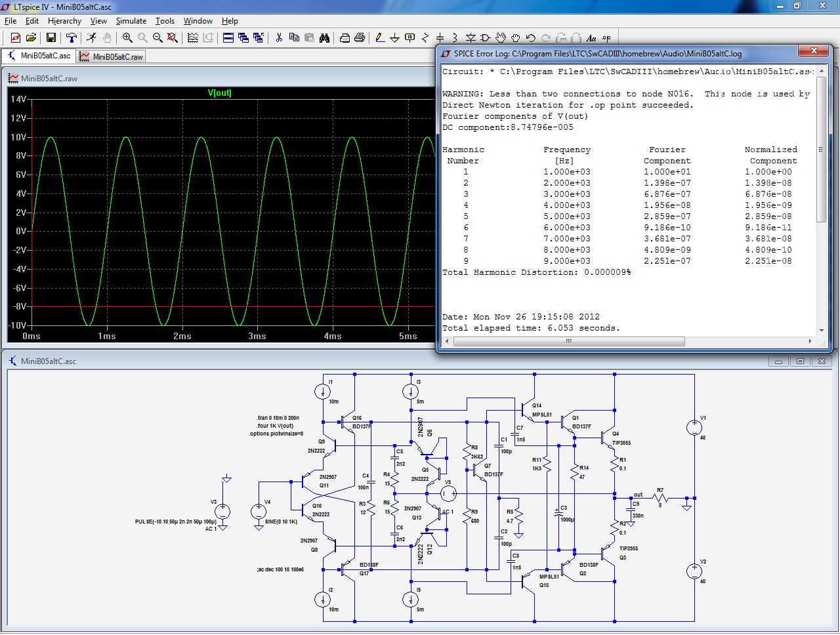Select the TIP2955 transistor label
840x635 pixels.
coord(628,548)
